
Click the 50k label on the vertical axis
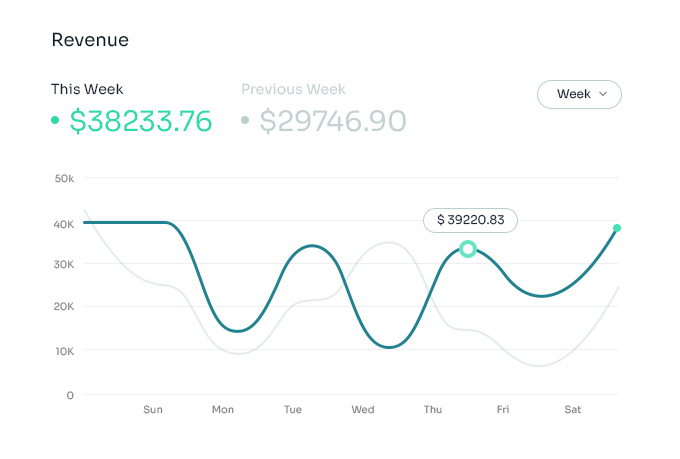(x=64, y=178)
